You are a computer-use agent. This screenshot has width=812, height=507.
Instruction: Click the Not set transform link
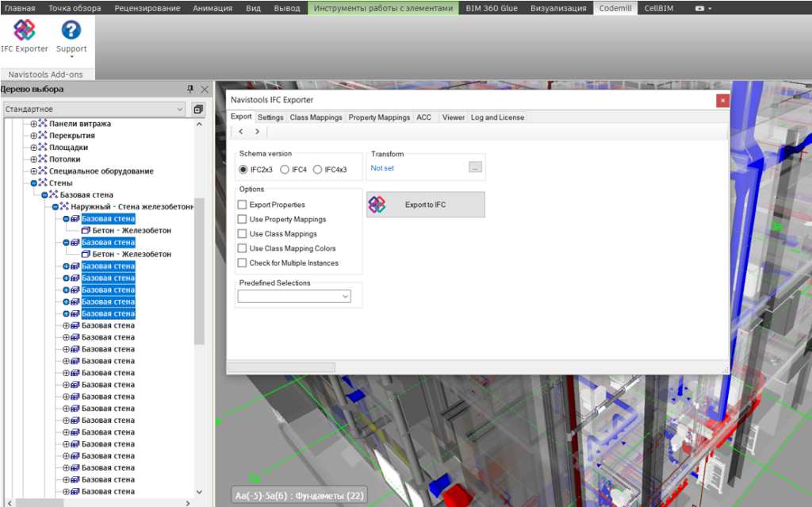tap(382, 168)
